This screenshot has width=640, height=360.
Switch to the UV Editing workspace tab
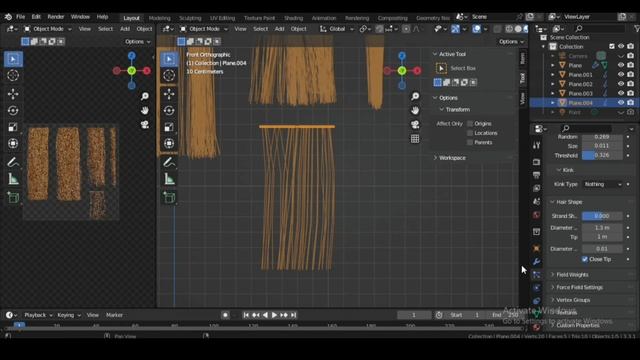tap(222, 18)
